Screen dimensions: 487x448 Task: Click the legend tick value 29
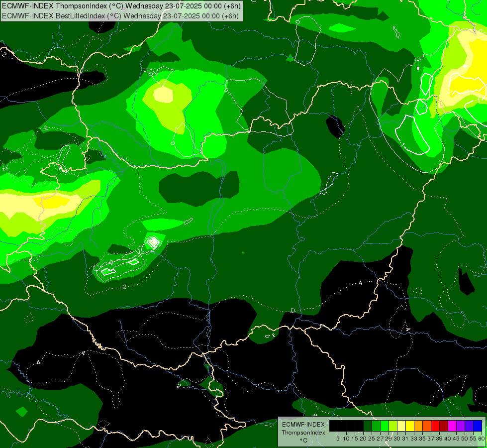[389, 439]
